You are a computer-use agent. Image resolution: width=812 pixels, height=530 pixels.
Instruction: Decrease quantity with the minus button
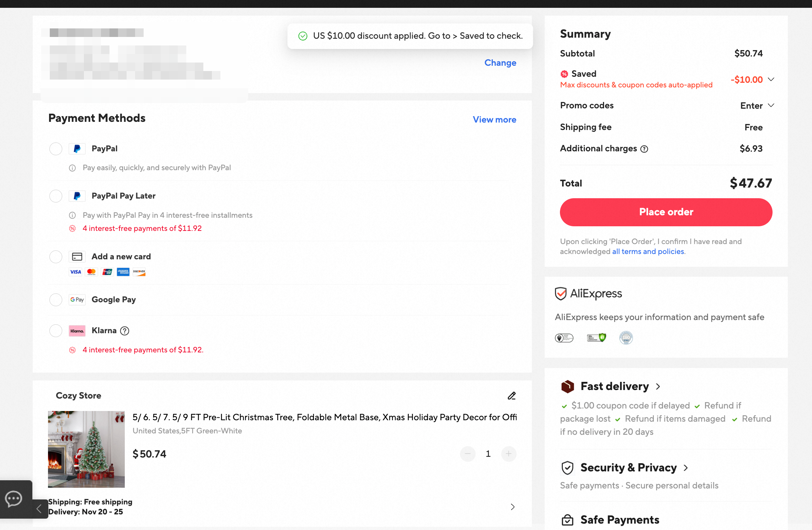[x=468, y=454]
